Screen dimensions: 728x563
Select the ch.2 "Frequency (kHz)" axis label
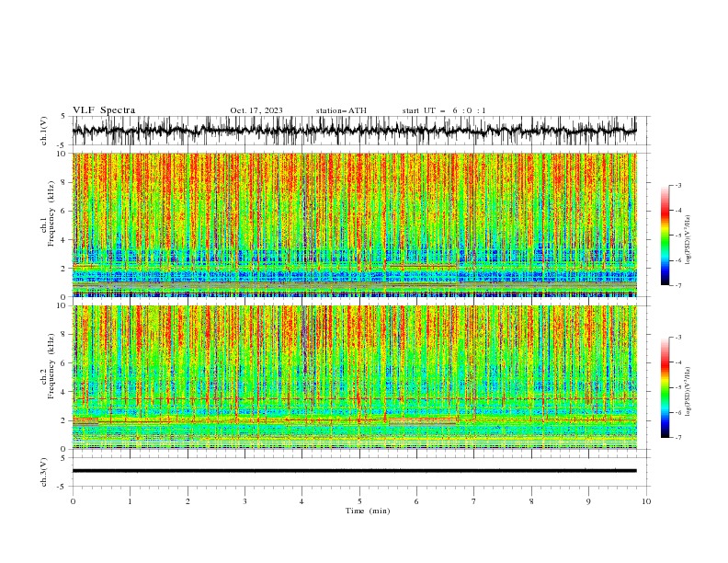tap(51, 365)
